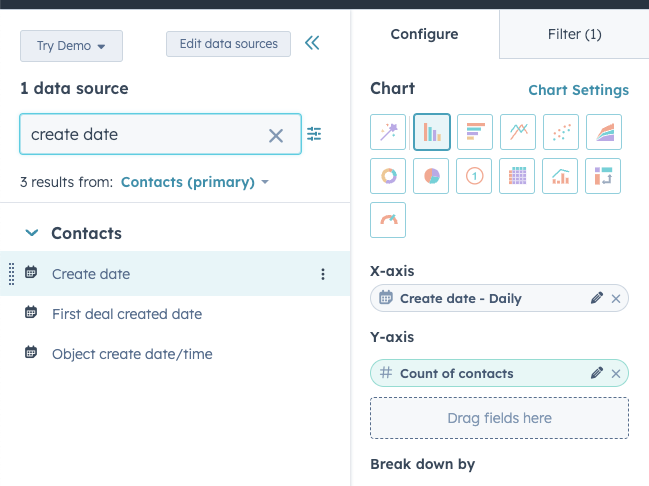649x486 pixels.
Task: Open the Contacts (primary) source dropdown
Action: tap(195, 182)
